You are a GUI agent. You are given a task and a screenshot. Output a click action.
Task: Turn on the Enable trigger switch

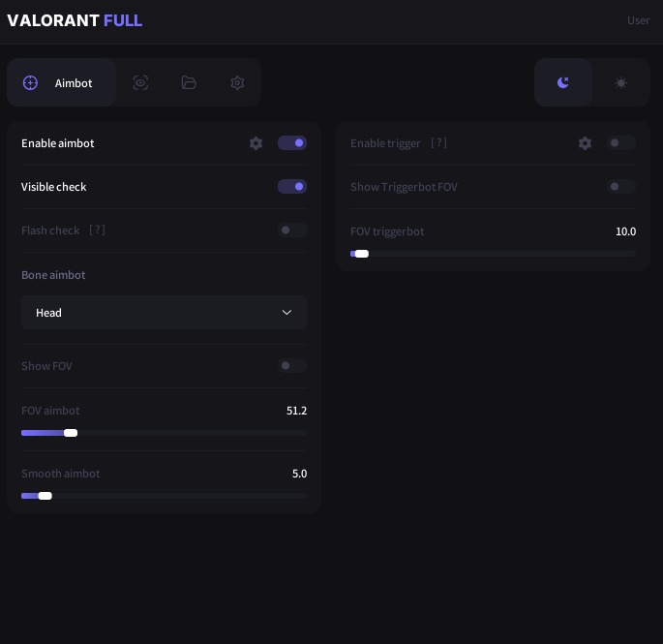coord(621,143)
